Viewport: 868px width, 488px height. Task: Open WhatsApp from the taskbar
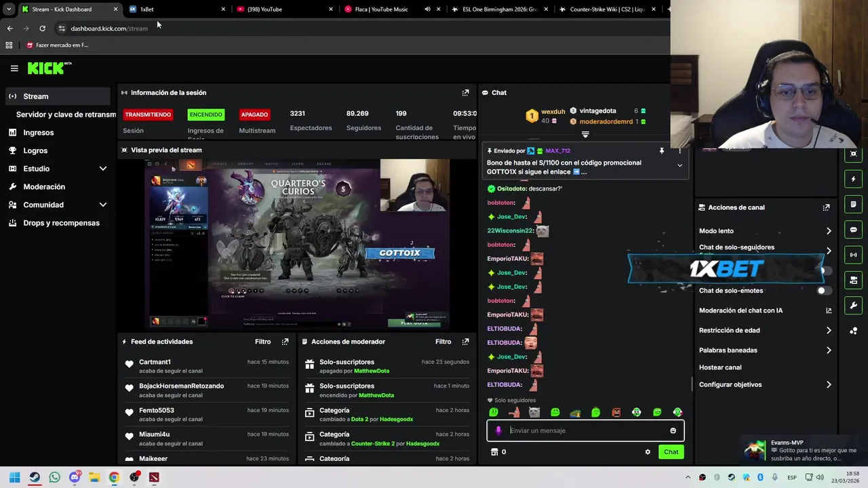pyautogui.click(x=54, y=477)
